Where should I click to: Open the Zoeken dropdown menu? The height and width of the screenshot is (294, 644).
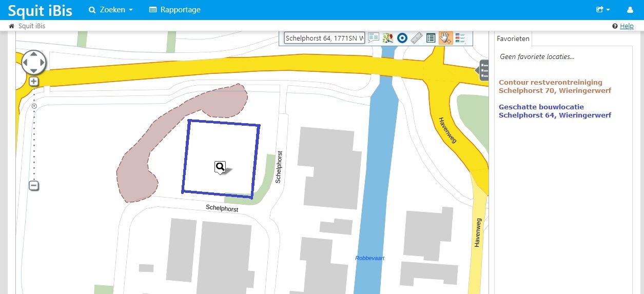click(x=111, y=10)
